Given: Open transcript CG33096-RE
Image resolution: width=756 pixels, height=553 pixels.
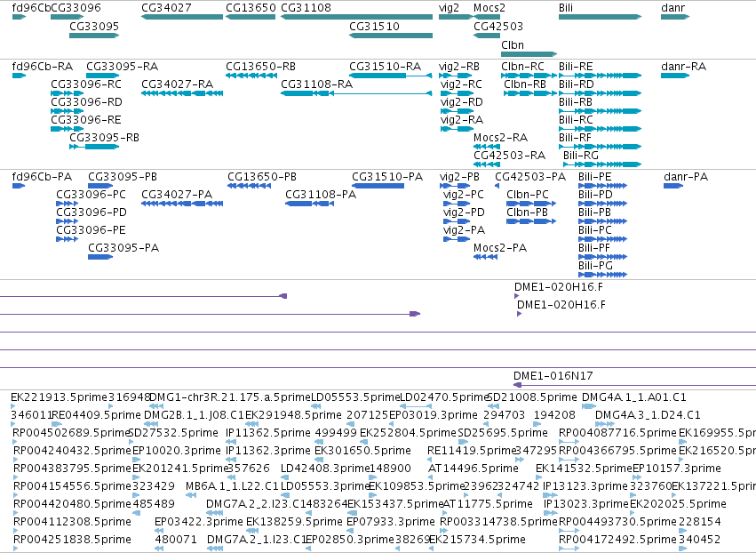Looking at the screenshot, I should pos(67,129).
